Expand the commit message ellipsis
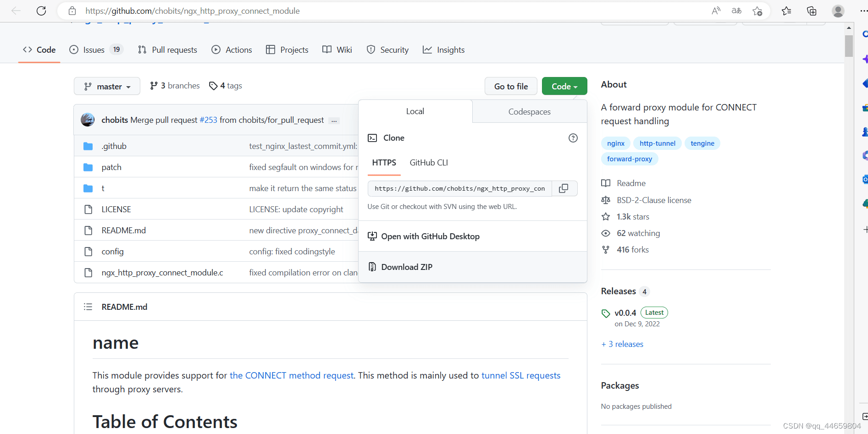868x434 pixels. click(x=334, y=121)
